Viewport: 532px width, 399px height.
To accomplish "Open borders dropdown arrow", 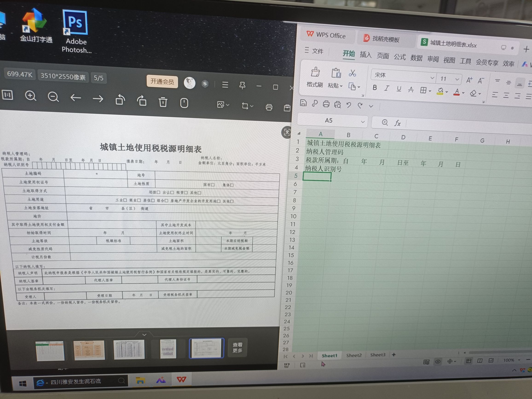I will (x=430, y=91).
